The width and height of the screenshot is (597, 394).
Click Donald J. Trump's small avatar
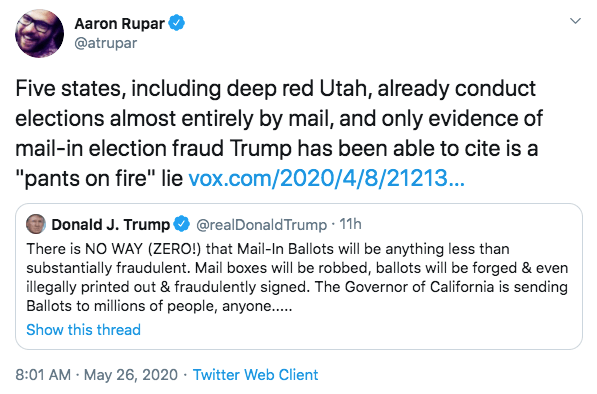pyautogui.click(x=36, y=224)
